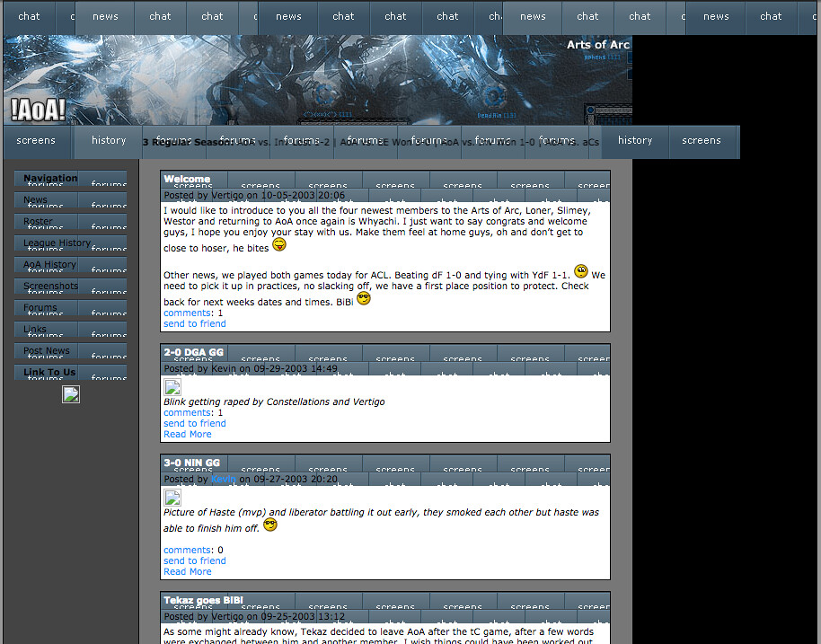
Task: Click the !AoA! logo in the banner
Action: pos(39,110)
